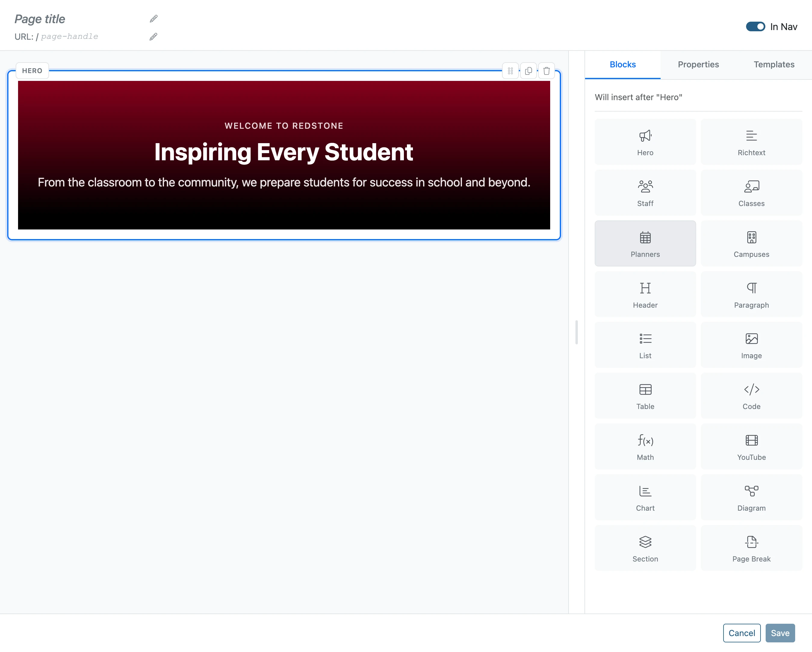
Task: Click the drag handle of the Hero block
Action: click(x=510, y=71)
